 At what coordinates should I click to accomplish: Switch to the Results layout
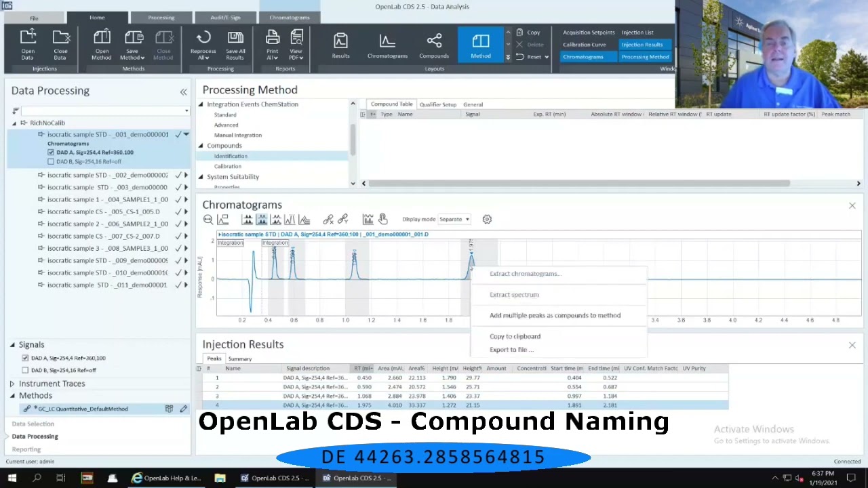pos(340,45)
